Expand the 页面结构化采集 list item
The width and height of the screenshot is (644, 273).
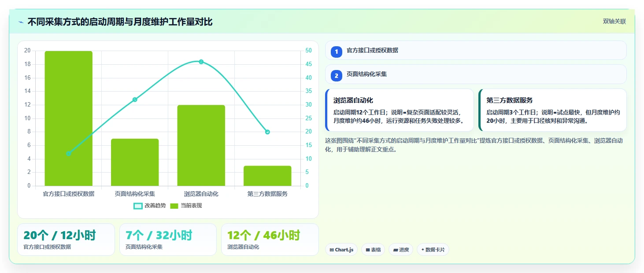click(x=476, y=74)
